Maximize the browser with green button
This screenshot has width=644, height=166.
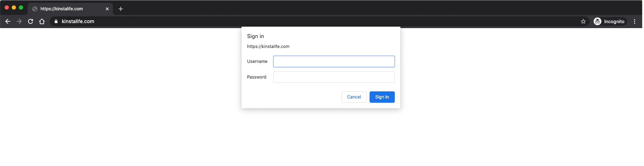[21, 7]
